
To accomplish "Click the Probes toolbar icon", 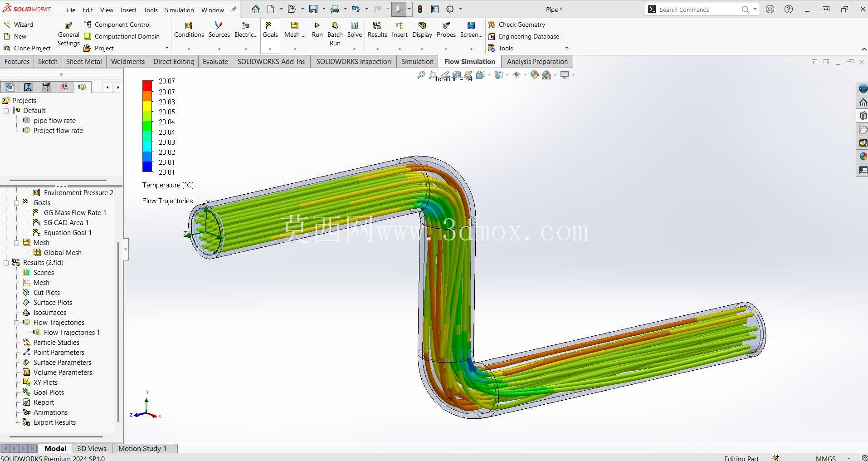I will click(x=446, y=25).
